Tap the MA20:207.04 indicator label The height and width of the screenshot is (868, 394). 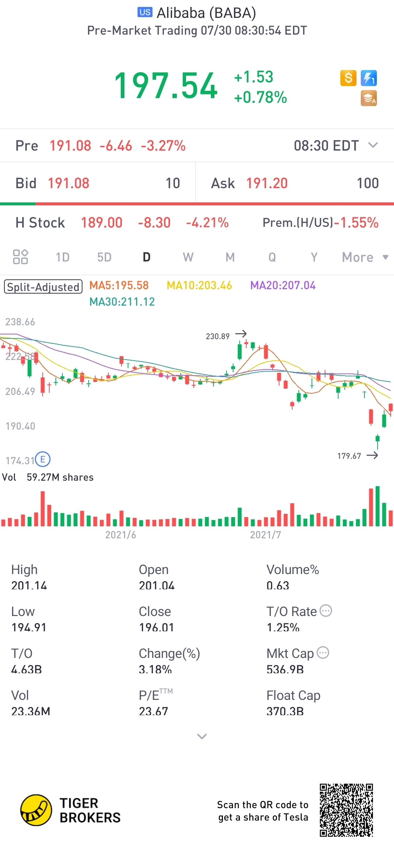click(283, 285)
